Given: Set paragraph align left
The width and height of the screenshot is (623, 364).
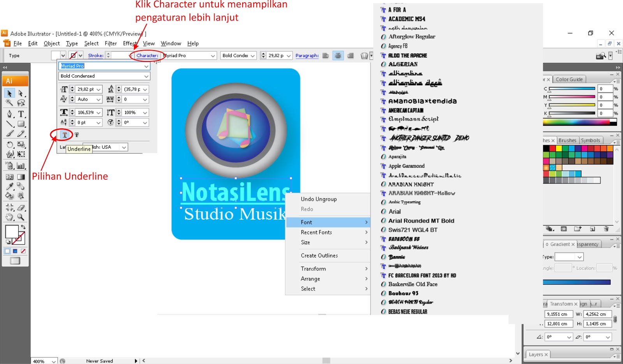Looking at the screenshot, I should [326, 56].
